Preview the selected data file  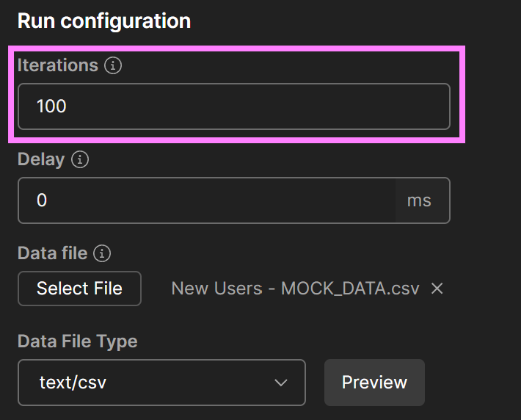tap(374, 382)
